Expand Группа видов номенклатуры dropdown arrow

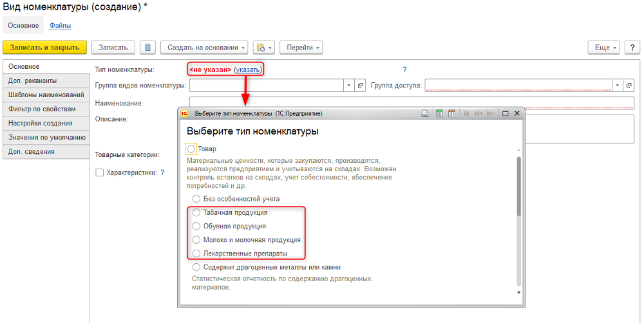pyautogui.click(x=348, y=86)
